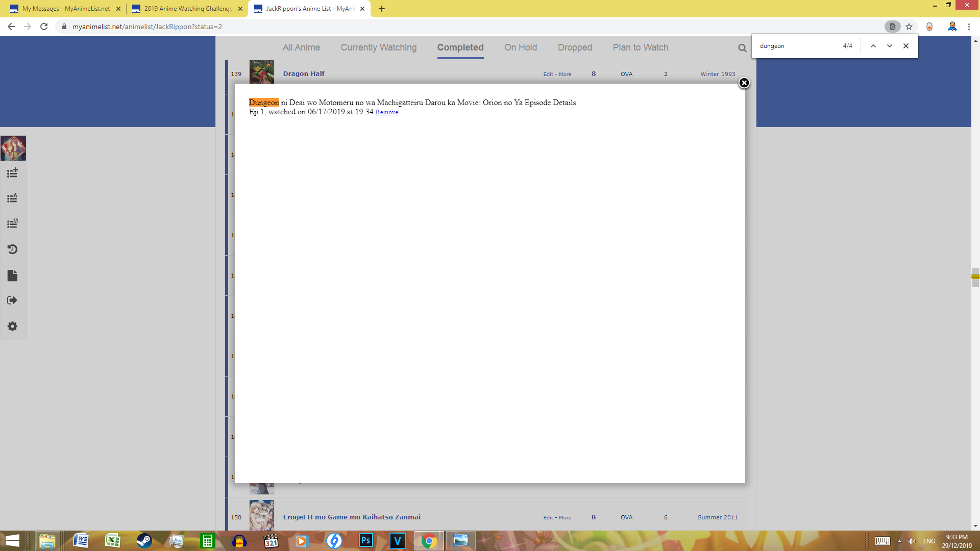Bookmark this page with star icon
Screen dimensions: 980x551
(909, 27)
